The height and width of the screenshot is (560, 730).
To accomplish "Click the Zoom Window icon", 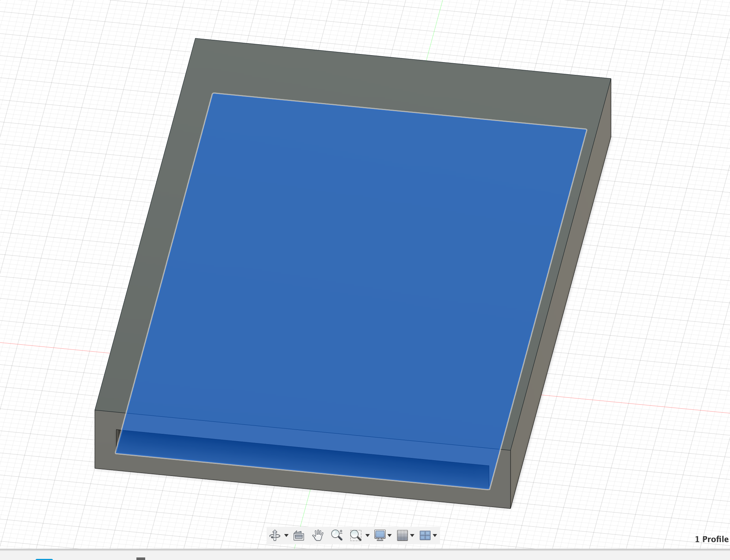I will [355, 536].
